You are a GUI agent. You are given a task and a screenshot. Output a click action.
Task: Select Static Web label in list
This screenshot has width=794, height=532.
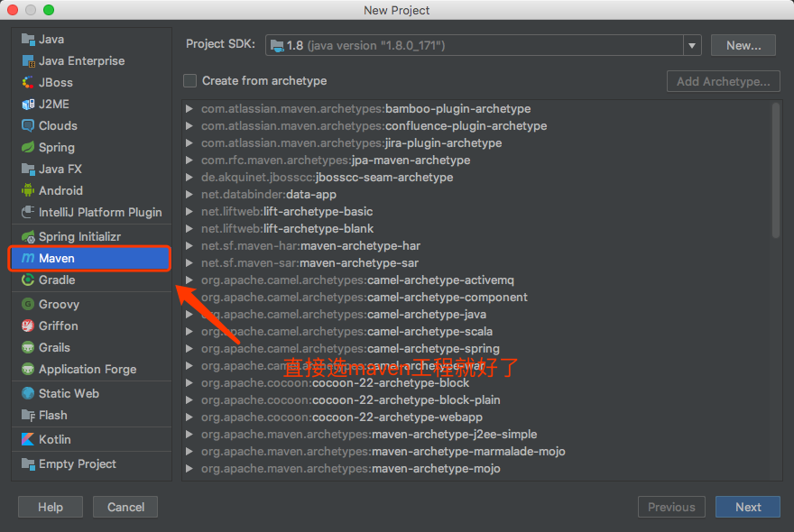[69, 393]
